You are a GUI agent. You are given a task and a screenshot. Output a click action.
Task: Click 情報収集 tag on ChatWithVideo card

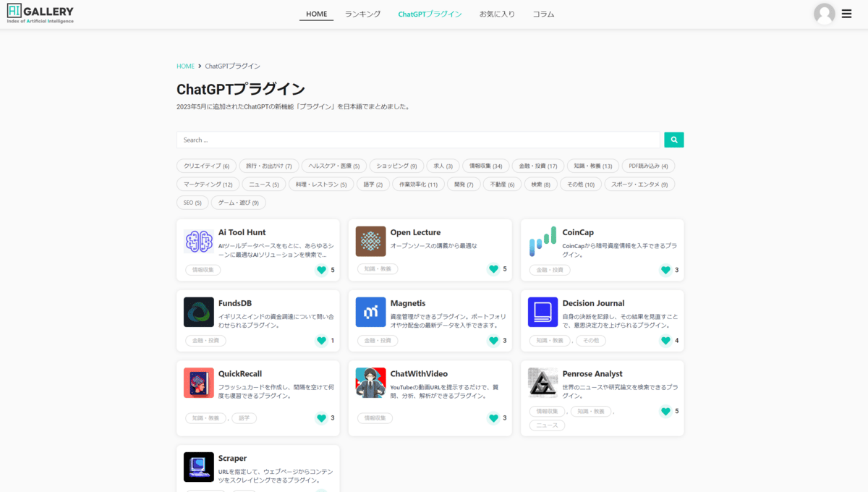click(375, 418)
